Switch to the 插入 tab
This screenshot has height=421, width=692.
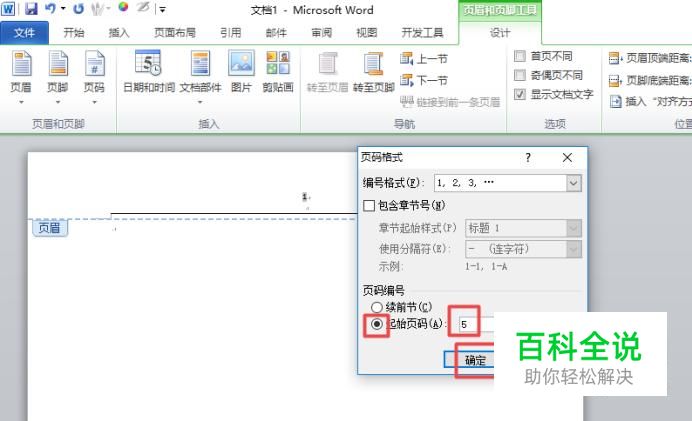119,33
